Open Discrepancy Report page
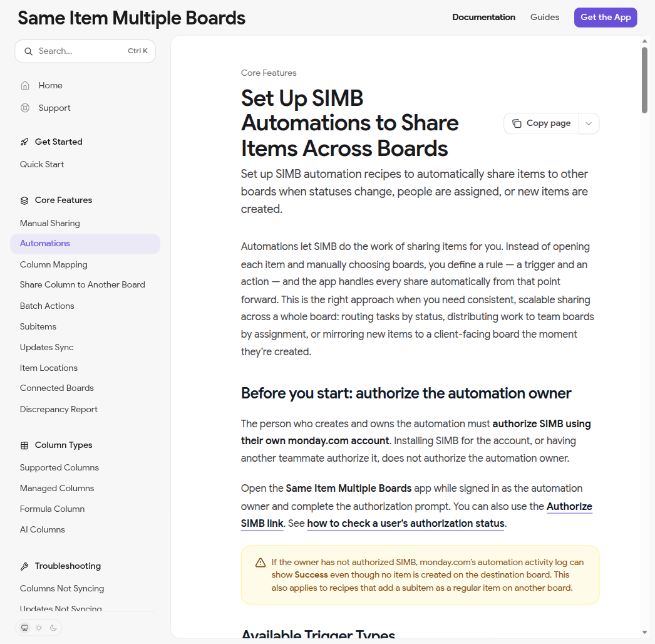The image size is (655, 644). (x=58, y=409)
